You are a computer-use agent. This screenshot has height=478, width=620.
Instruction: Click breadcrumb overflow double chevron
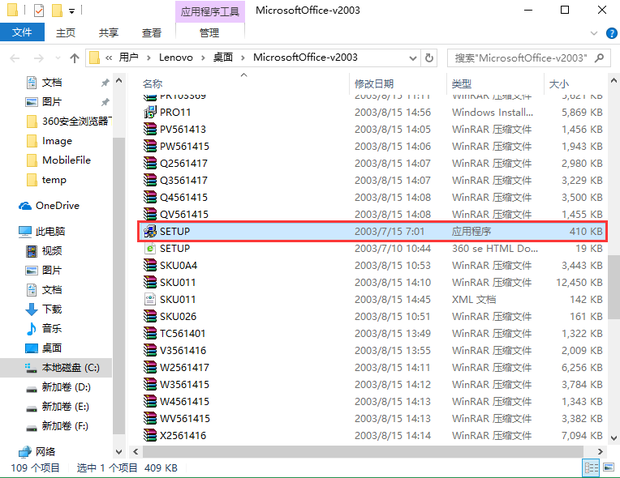click(x=109, y=58)
